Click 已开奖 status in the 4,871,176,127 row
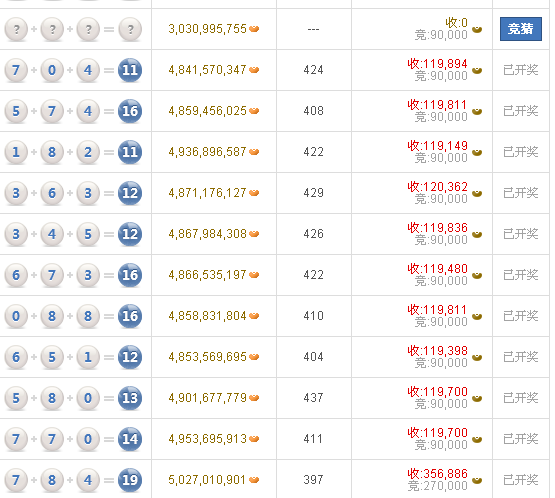This screenshot has height=498, width=555. [520, 193]
